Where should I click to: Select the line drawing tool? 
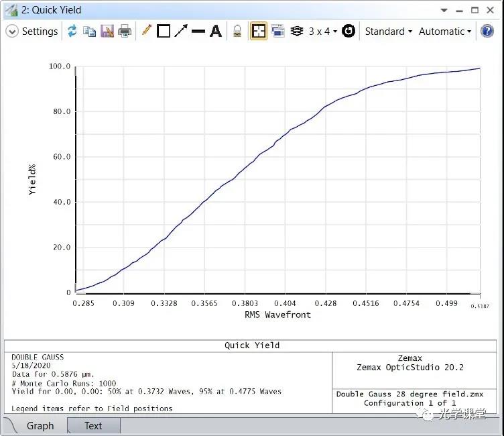[198, 32]
